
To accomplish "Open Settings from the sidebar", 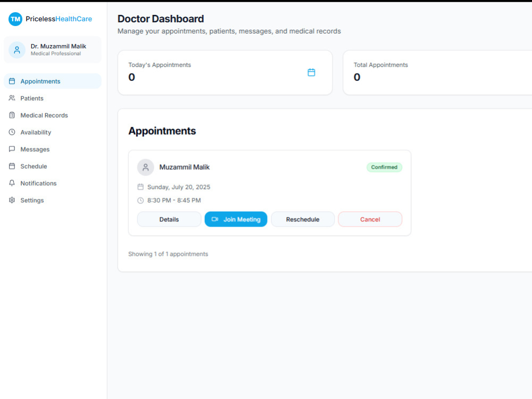I will [53, 200].
